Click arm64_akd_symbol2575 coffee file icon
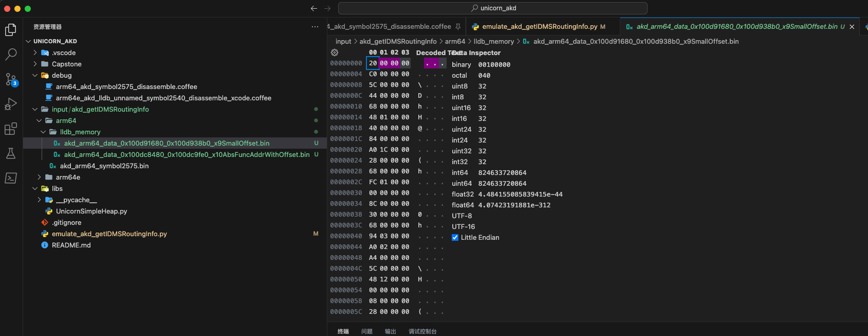 [x=49, y=86]
